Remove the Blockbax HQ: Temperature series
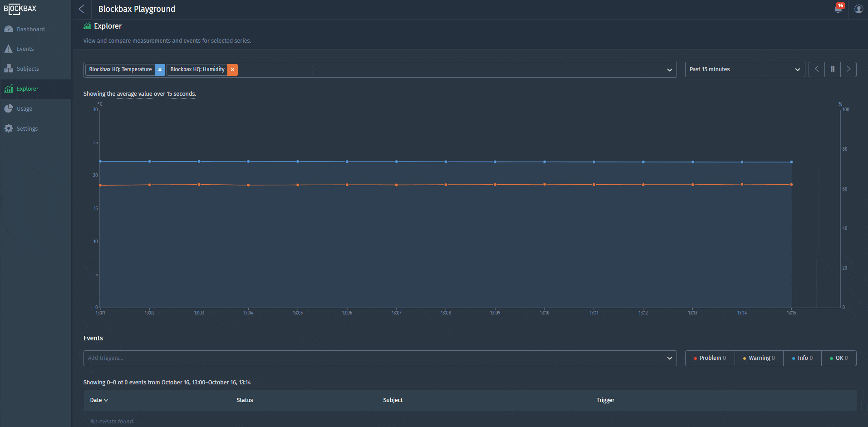 coord(160,69)
